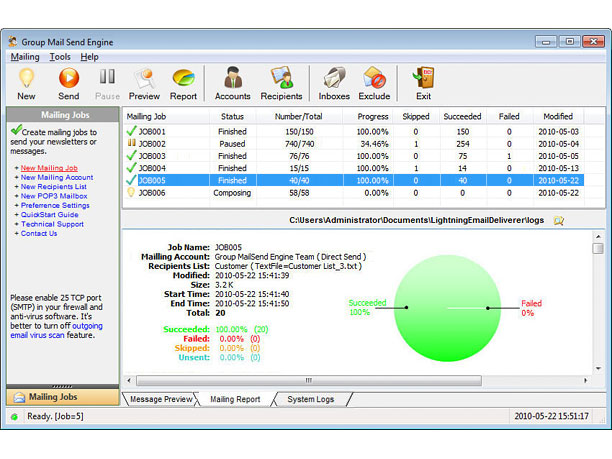The height and width of the screenshot is (459, 612).
Task: Click the Mailing Jobs panel header
Action: [63, 115]
